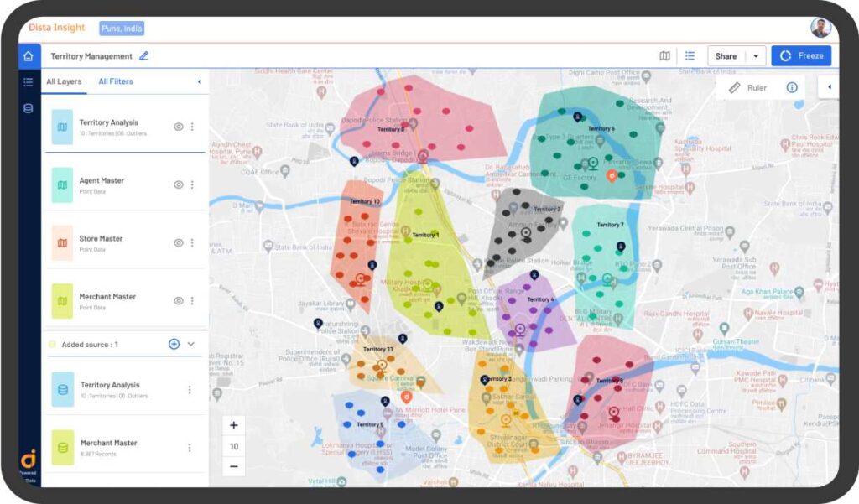Switch to the All Filters tab
This screenshot has height=504, width=859.
[116, 81]
